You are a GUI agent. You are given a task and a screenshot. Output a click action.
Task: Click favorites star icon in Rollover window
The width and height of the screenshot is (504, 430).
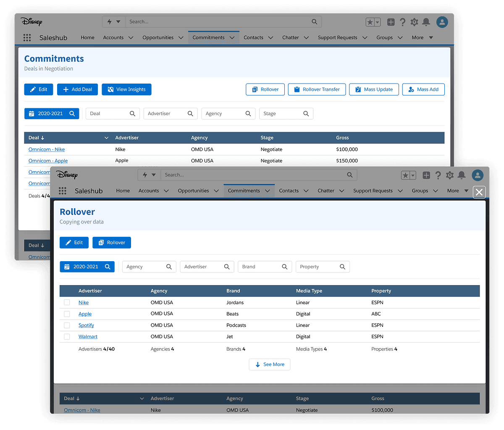[405, 175]
